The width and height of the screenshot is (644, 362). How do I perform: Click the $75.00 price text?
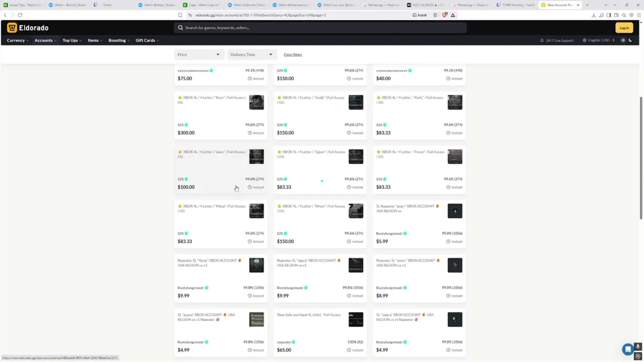point(185,78)
